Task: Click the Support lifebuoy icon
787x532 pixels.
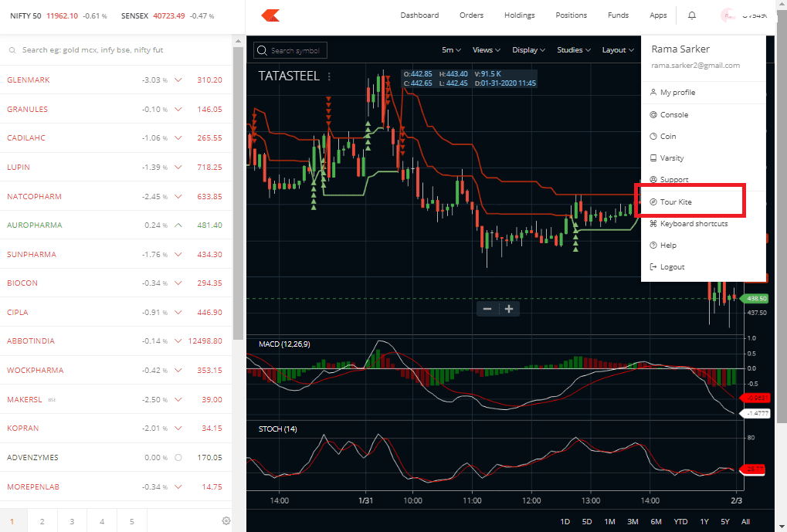Action: click(653, 179)
